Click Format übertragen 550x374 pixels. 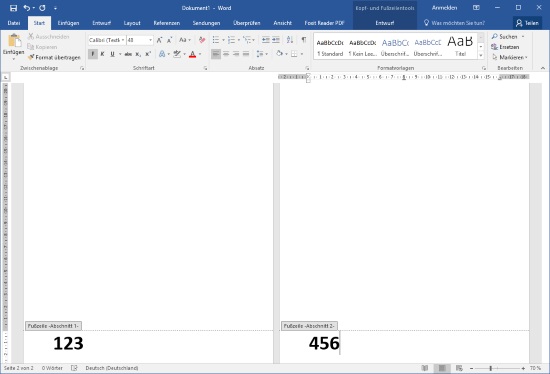[54, 57]
